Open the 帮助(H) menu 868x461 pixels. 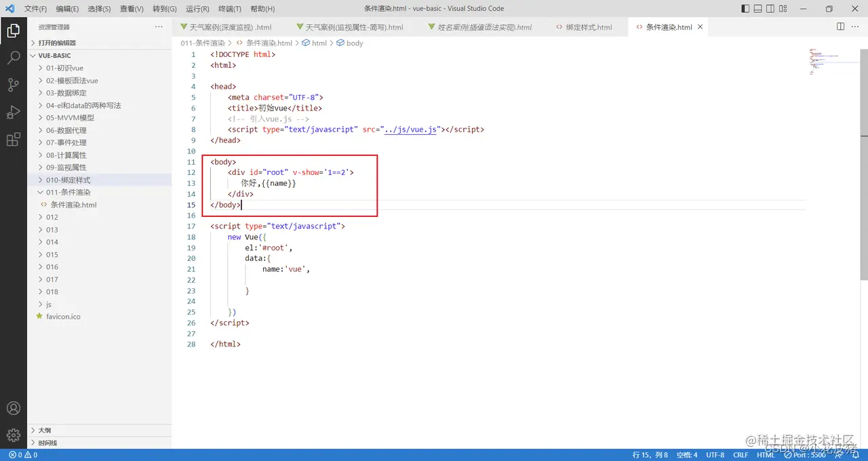[262, 9]
